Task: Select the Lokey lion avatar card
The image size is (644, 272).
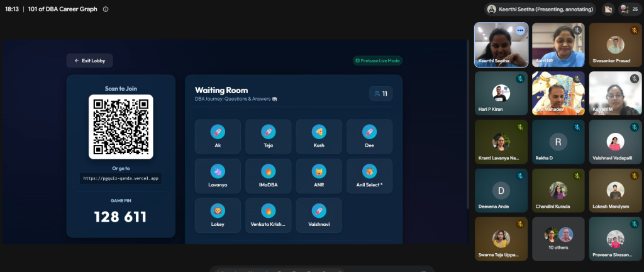Action: [x=218, y=216]
